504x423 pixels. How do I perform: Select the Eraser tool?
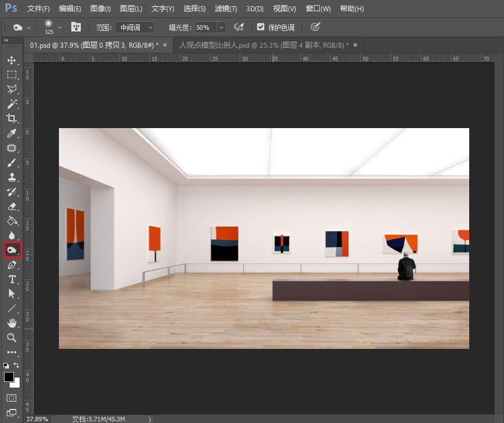[x=12, y=207]
